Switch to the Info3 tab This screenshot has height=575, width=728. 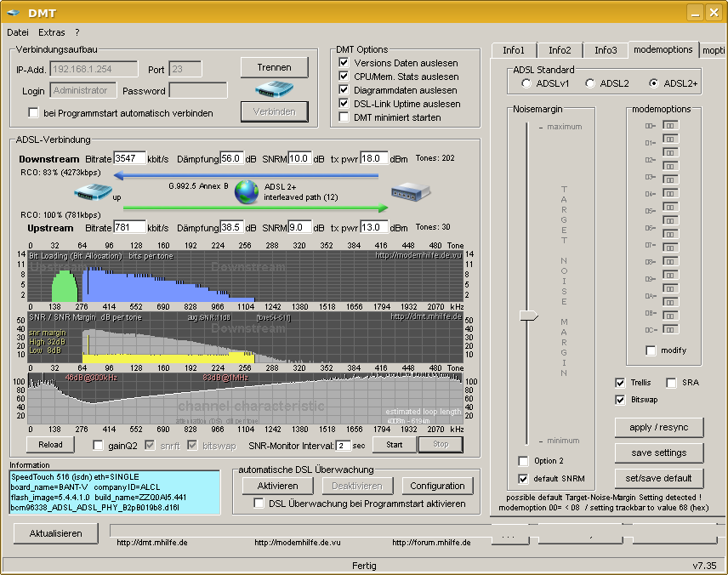click(606, 50)
